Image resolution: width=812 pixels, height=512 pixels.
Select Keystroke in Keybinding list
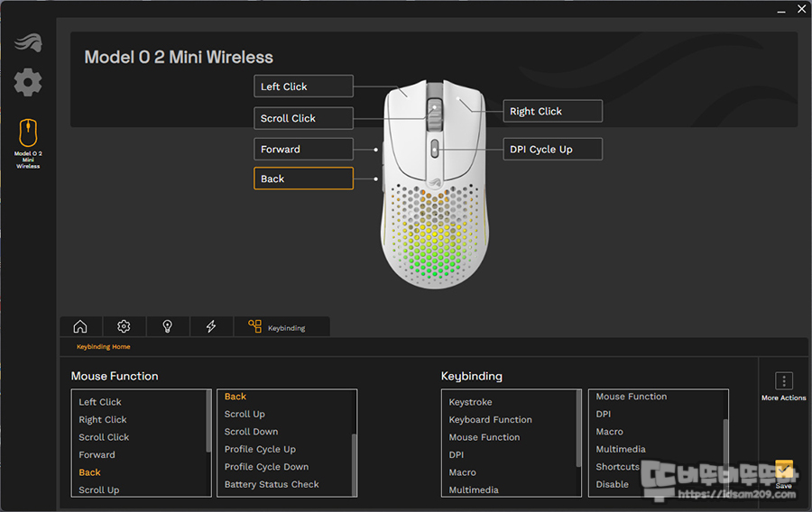tap(470, 402)
